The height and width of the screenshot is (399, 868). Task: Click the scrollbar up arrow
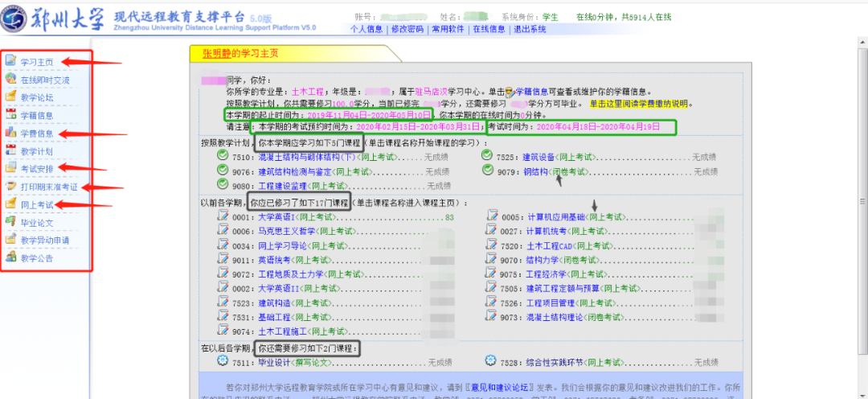tap(862, 43)
